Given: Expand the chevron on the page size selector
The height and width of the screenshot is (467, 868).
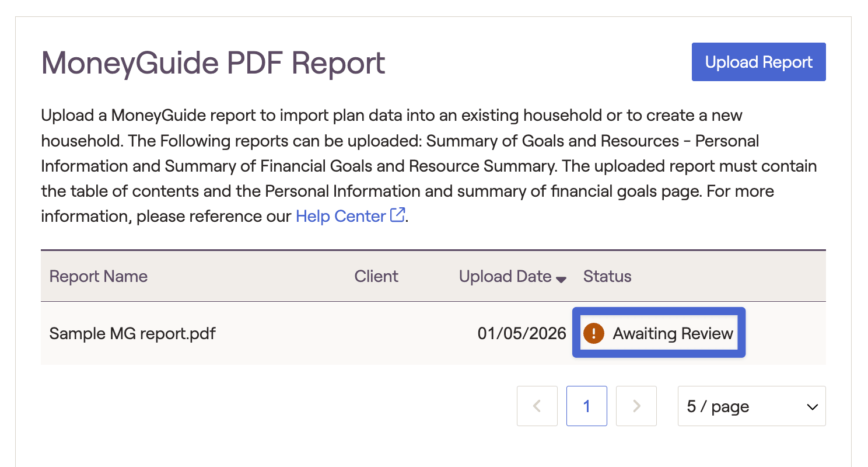Looking at the screenshot, I should [812, 407].
